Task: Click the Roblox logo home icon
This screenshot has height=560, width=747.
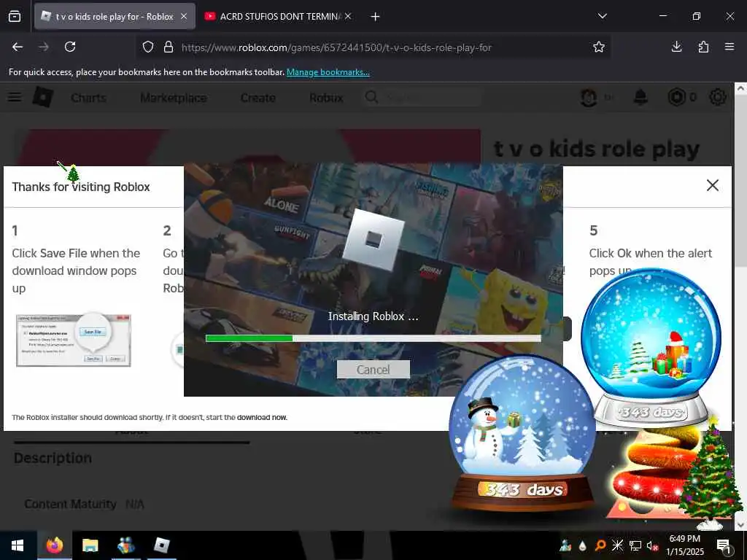Action: 43,97
